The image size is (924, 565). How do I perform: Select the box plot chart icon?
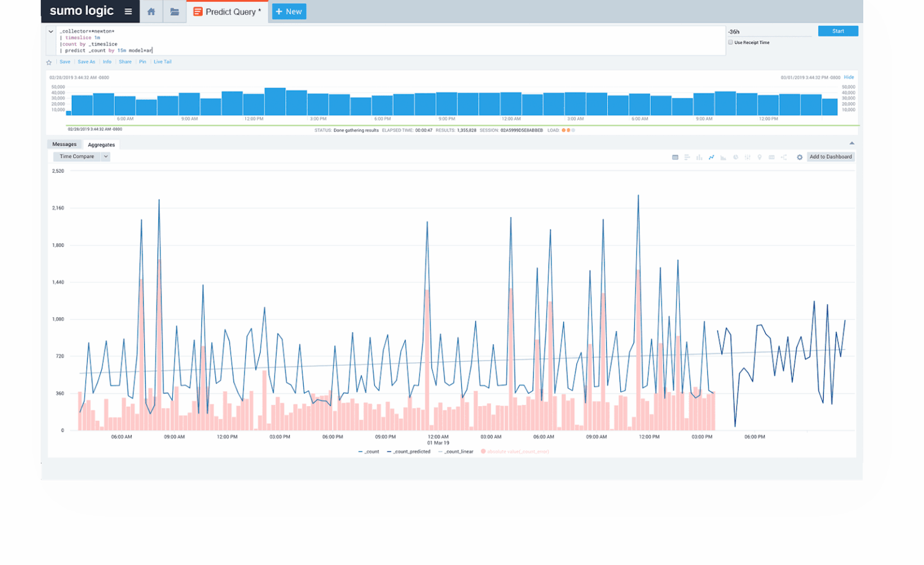tap(747, 157)
